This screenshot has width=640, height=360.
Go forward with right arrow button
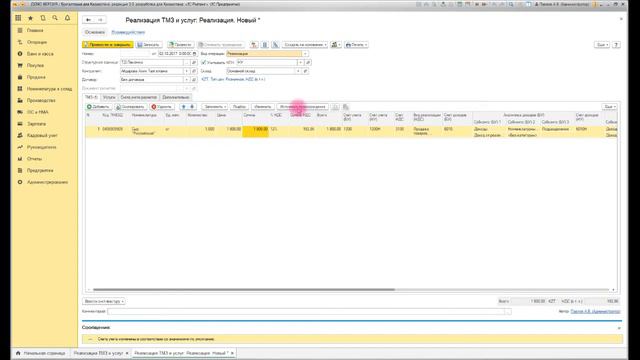coord(100,20)
